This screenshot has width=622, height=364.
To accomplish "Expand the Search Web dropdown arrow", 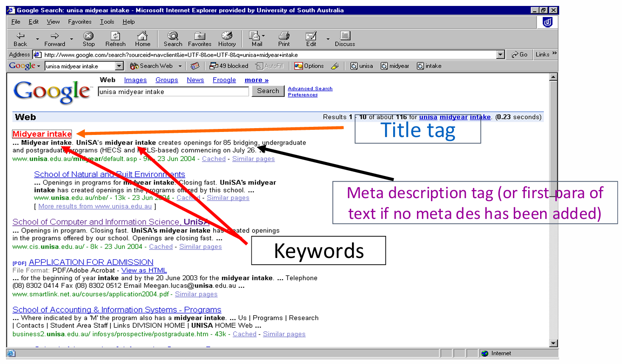I will (180, 66).
